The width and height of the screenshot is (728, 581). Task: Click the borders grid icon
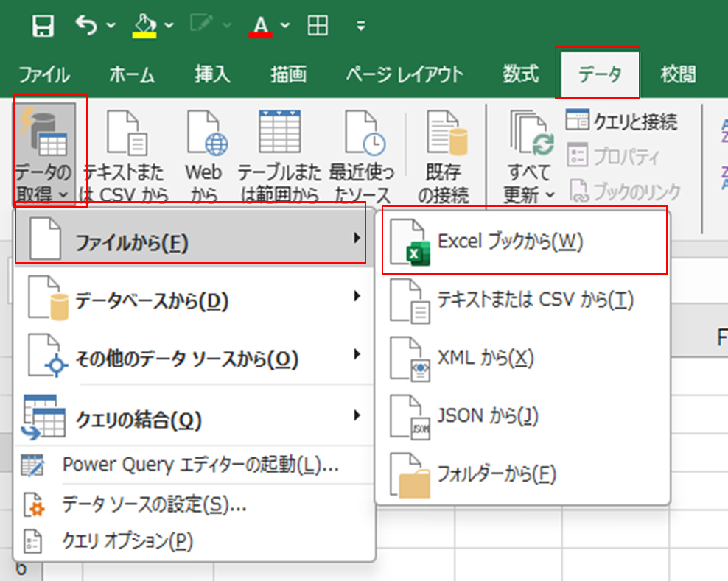click(x=318, y=26)
